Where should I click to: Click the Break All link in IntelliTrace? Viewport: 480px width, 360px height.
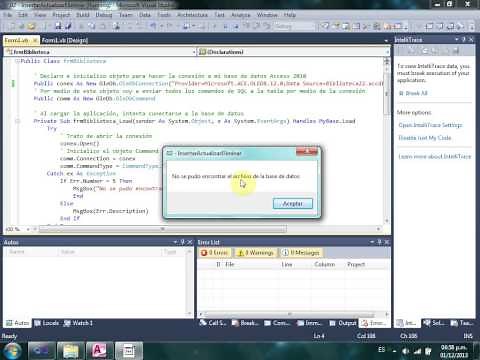tap(416, 93)
